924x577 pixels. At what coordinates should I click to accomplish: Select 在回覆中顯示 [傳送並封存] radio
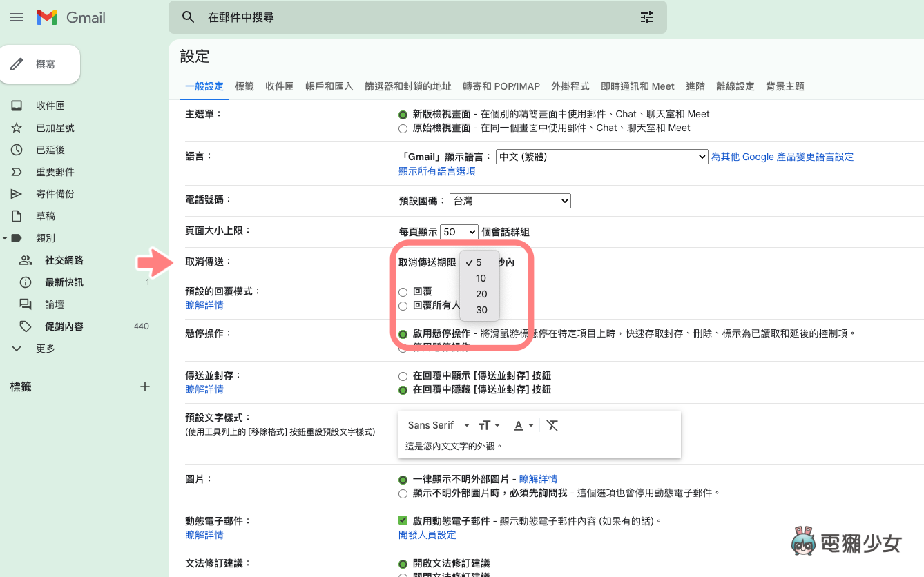pos(403,377)
